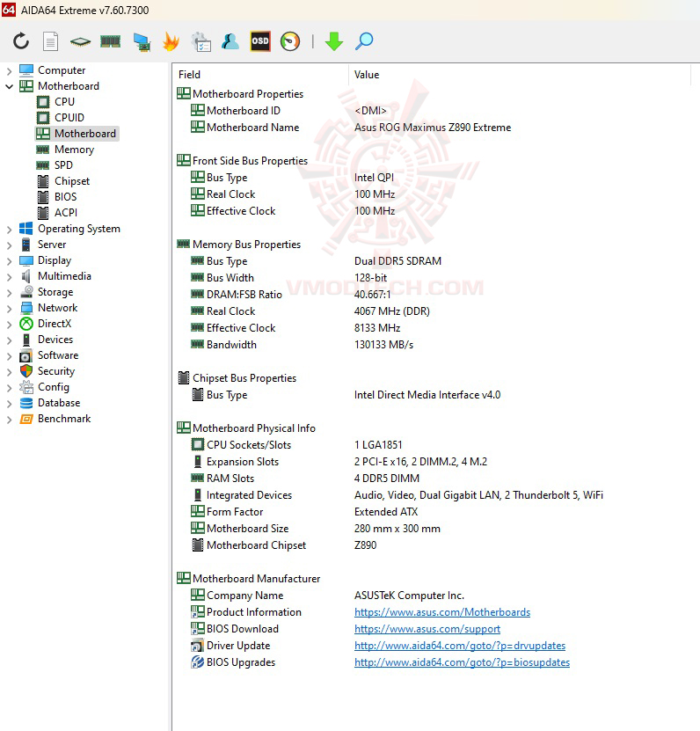Image resolution: width=700 pixels, height=731 pixels.
Task: Expand the Display tree node
Action: pyautogui.click(x=9, y=260)
